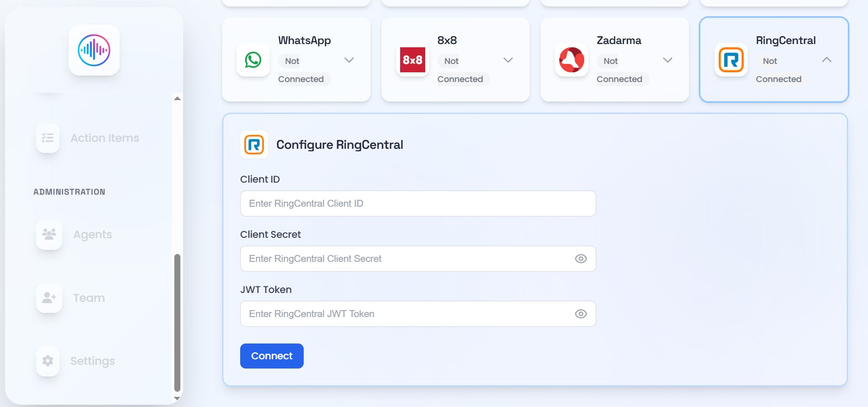The height and width of the screenshot is (407, 868).
Task: Open Action Items in sidebar
Action: [105, 138]
